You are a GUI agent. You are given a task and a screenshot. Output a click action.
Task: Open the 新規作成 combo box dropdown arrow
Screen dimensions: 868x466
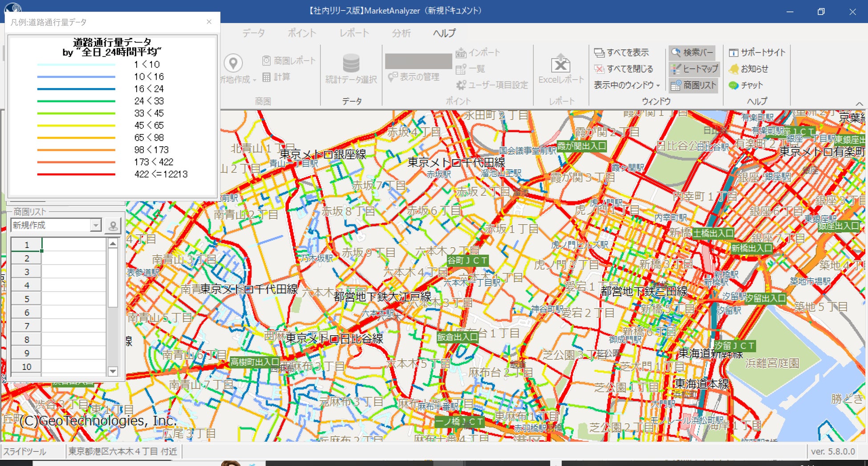[96, 225]
